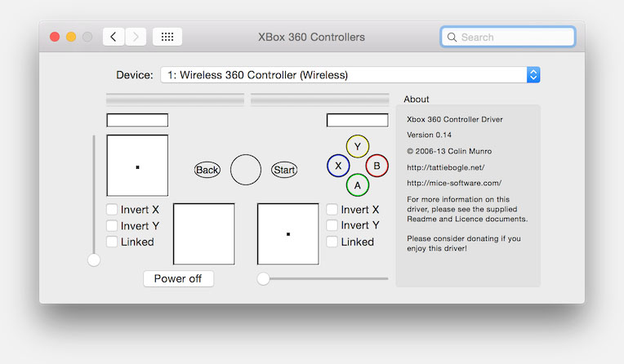Click the yellow Y button indicator
The height and width of the screenshot is (364, 624).
[358, 146]
